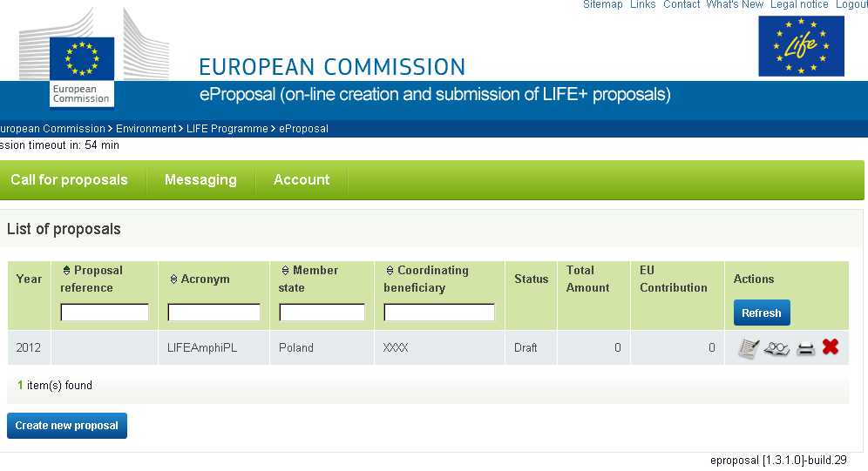
Task: Sort by Acronym arrow icon
Action: 173,279
